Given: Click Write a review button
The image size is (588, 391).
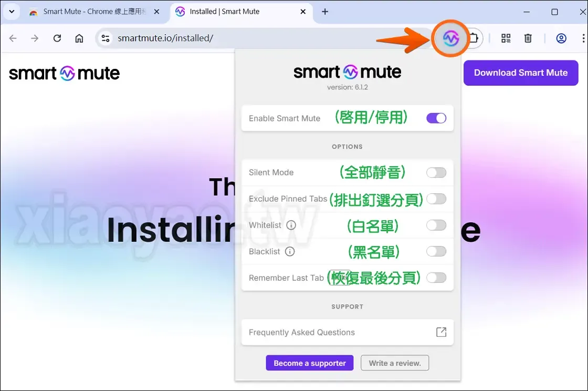Looking at the screenshot, I should click(x=395, y=363).
